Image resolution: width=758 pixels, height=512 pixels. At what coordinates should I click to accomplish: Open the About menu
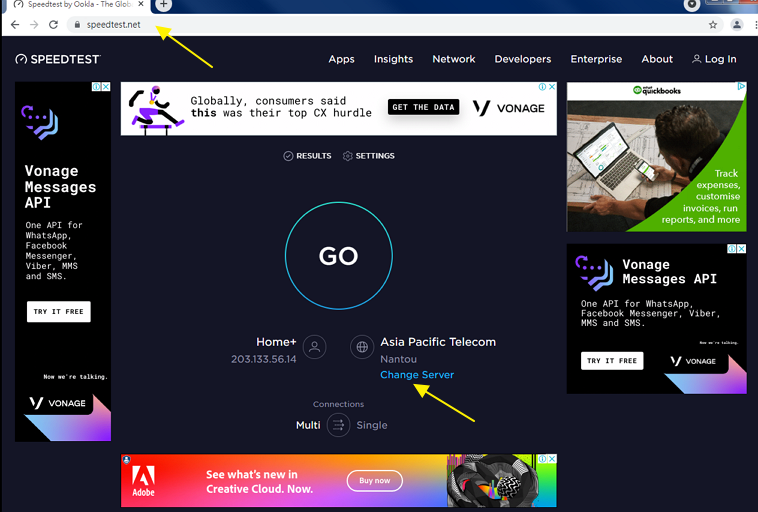click(657, 59)
